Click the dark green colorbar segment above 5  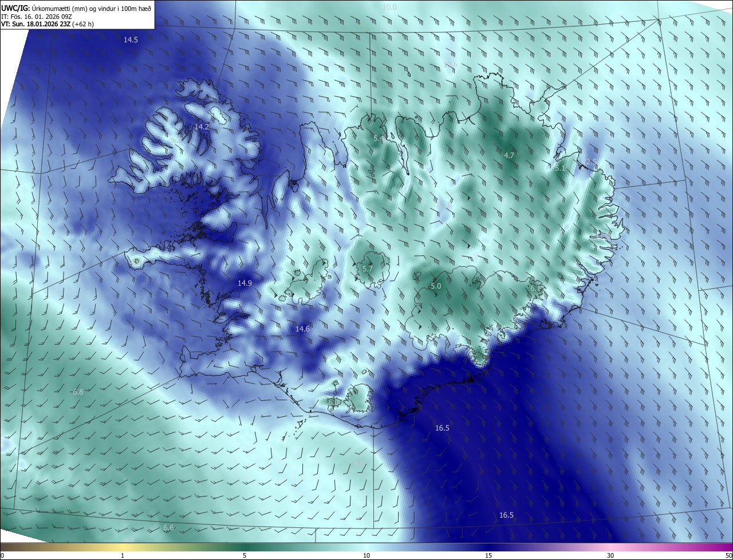(x=245, y=547)
